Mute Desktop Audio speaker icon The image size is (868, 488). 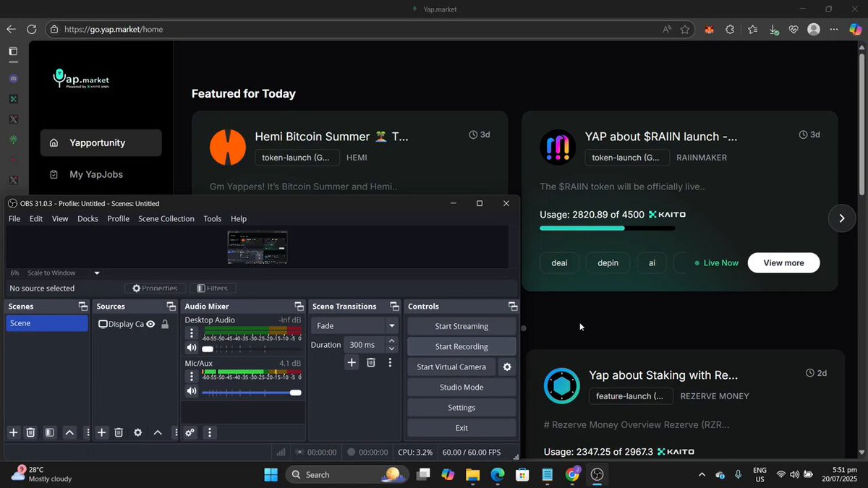[x=192, y=348]
